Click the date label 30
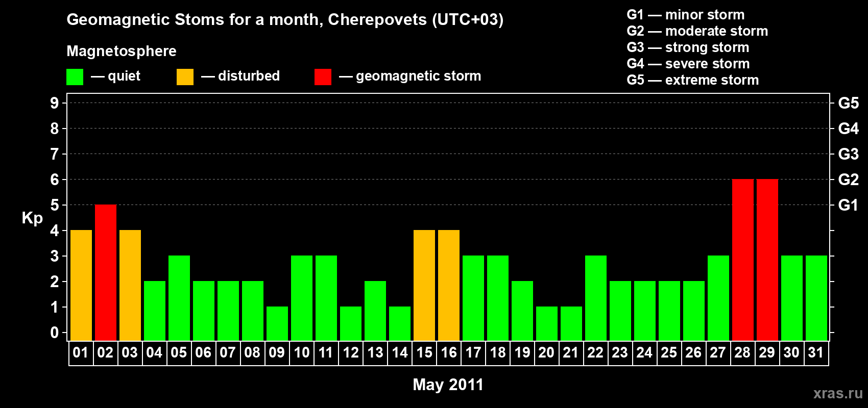 pos(791,352)
